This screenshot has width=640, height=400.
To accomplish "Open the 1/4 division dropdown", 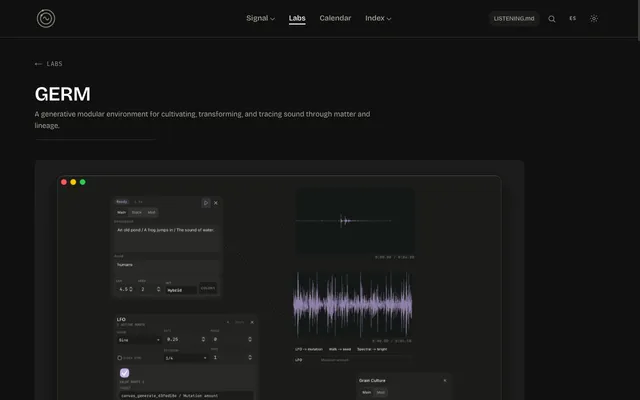I will click(x=186, y=358).
